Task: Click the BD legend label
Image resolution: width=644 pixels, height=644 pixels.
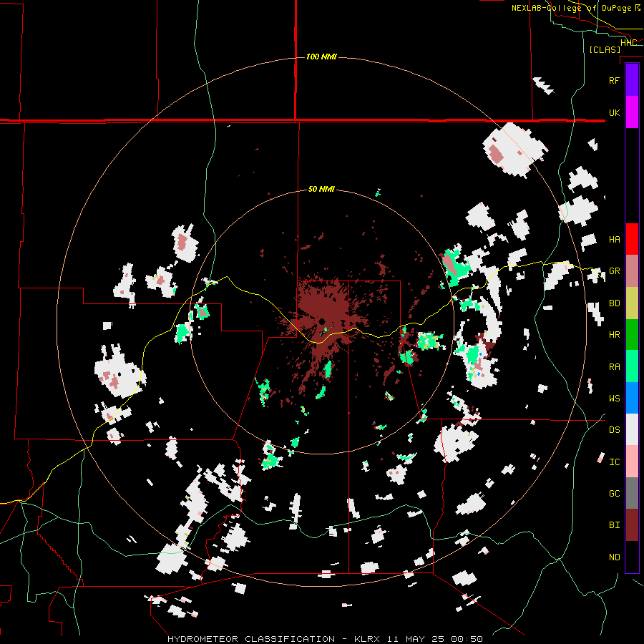Action: click(x=614, y=303)
